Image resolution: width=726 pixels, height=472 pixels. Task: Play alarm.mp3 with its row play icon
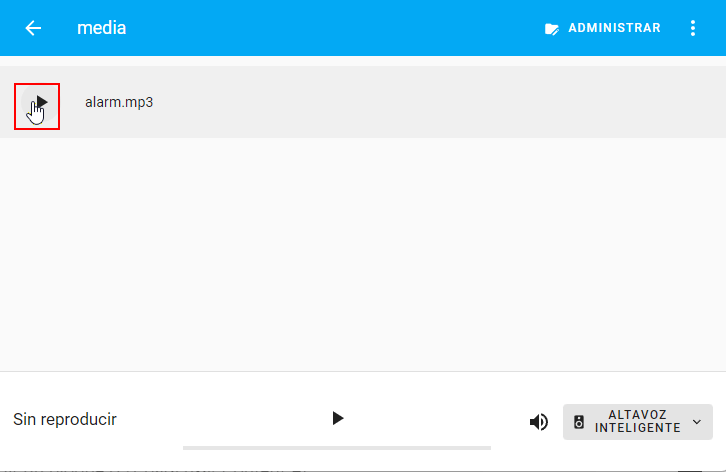(x=38, y=103)
